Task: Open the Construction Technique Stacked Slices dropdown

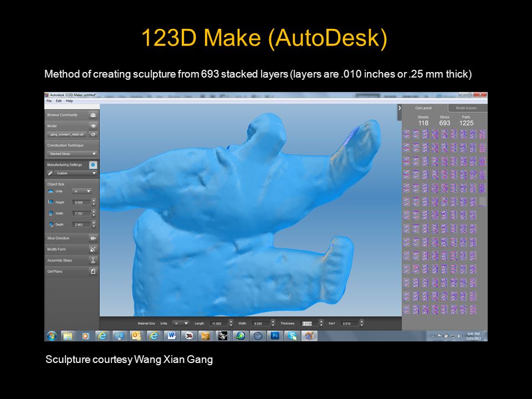Action: point(72,154)
